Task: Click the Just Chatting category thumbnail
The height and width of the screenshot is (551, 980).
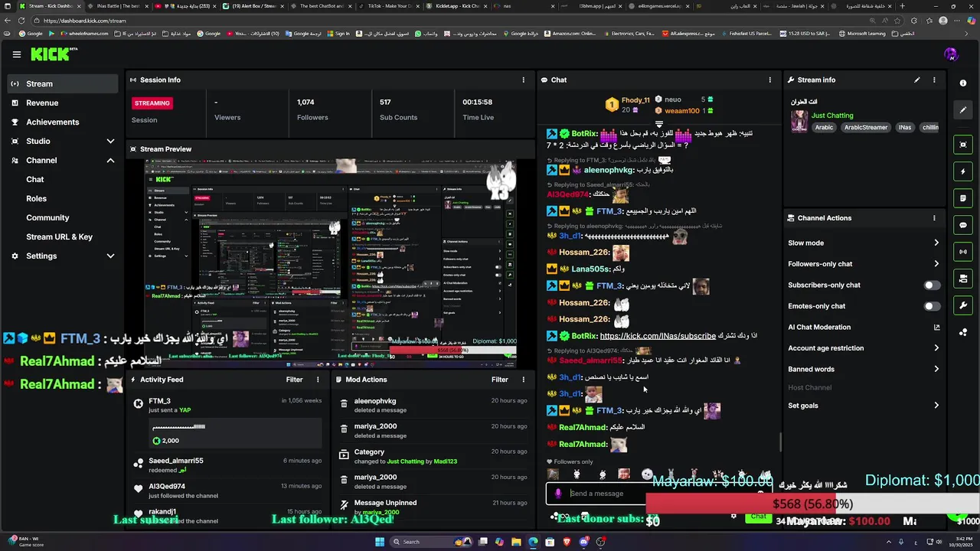Action: (x=799, y=122)
